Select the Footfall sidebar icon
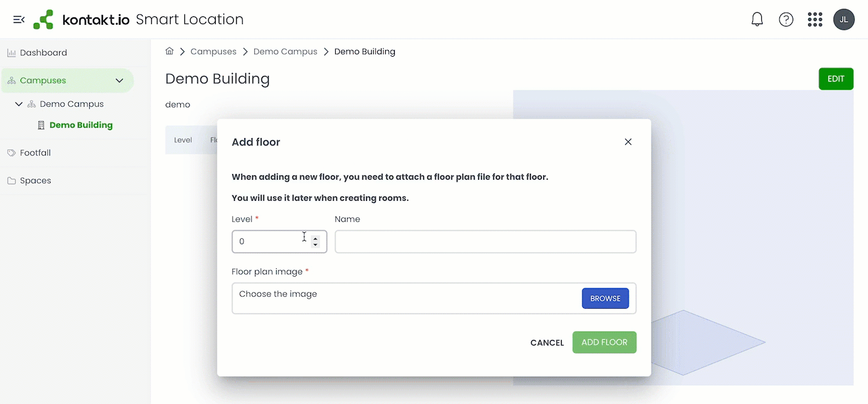The height and width of the screenshot is (404, 868). point(11,153)
